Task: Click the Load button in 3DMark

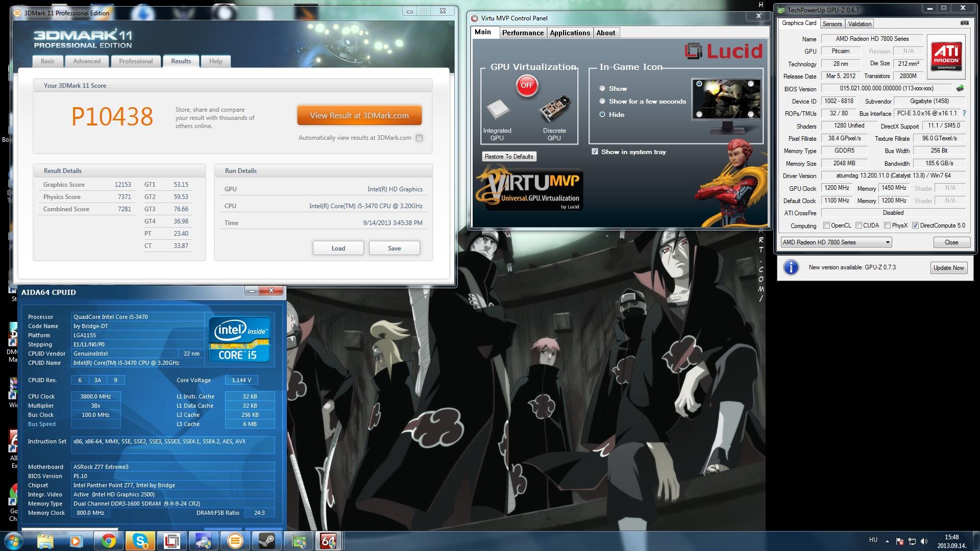Action: click(338, 248)
